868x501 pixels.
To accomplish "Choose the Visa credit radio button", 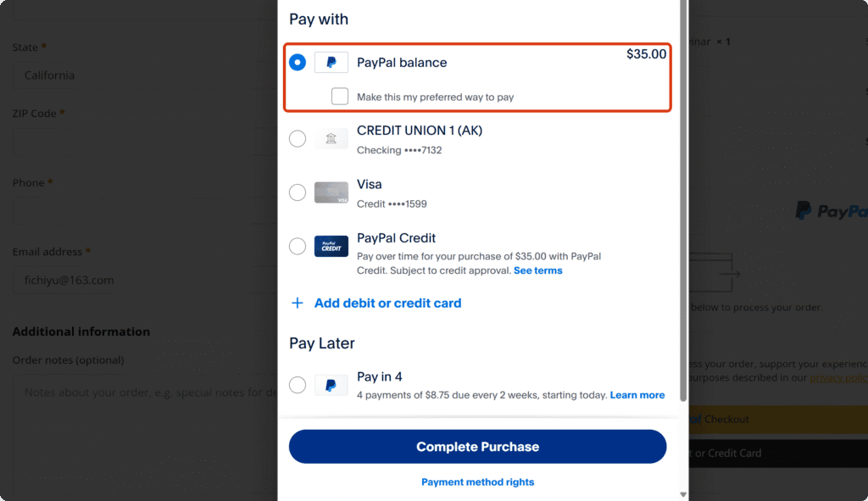I will (x=298, y=193).
